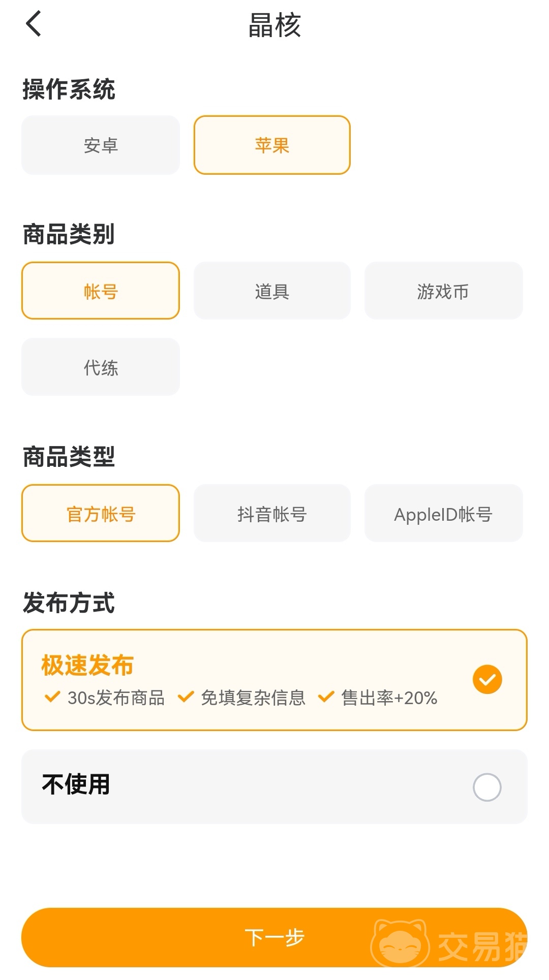Choose the 抖音帐号 product type
Image resolution: width=549 pixels, height=980 pixels.
click(x=272, y=514)
